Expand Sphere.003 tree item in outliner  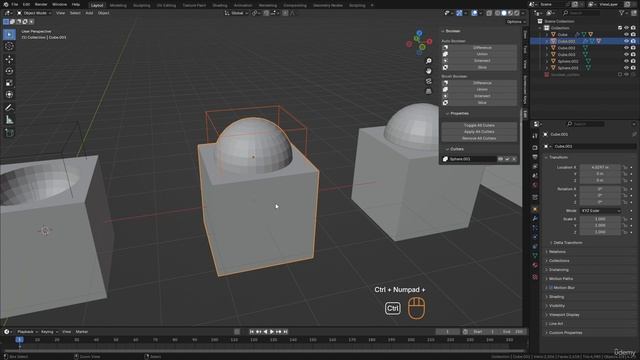pyautogui.click(x=547, y=68)
